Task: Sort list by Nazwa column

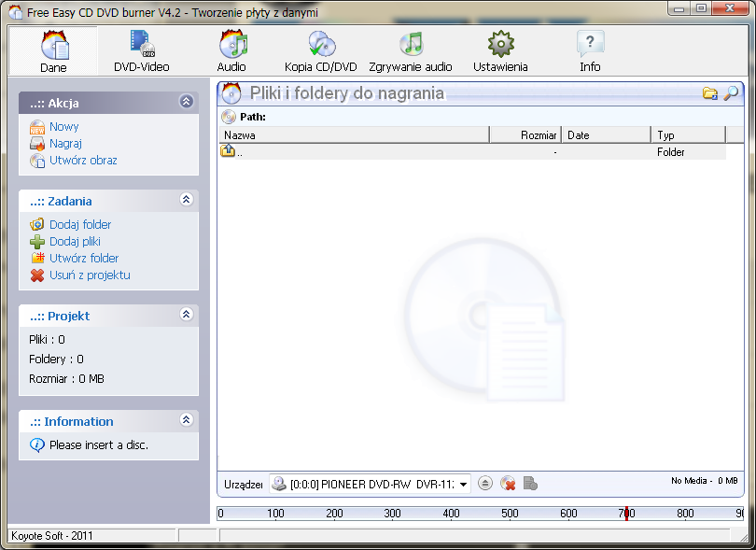Action: pos(354,135)
